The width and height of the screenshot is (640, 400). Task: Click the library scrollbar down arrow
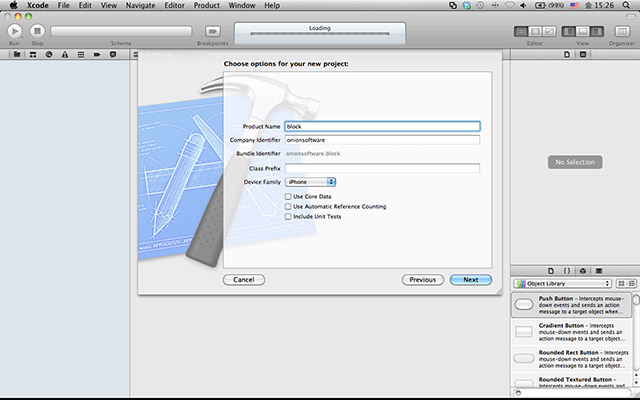(x=636, y=384)
